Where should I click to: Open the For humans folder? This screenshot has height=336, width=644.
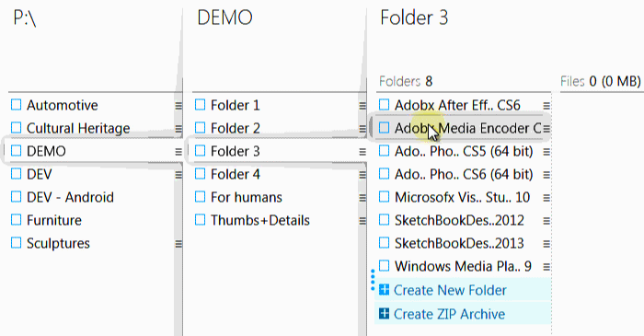coord(247,197)
